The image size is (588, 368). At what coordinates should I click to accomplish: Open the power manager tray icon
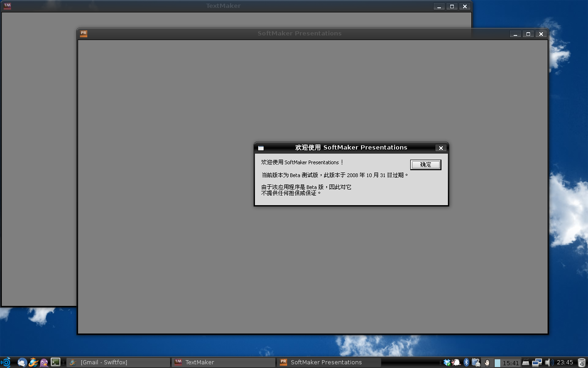[x=476, y=362]
